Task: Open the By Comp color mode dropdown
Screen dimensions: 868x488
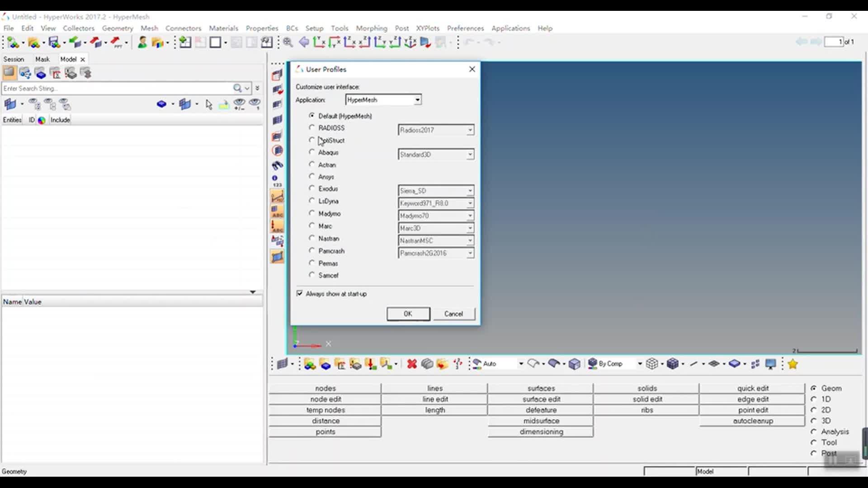Action: [639, 364]
